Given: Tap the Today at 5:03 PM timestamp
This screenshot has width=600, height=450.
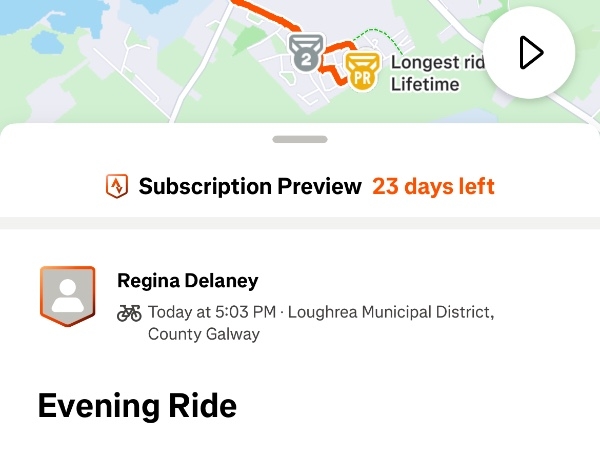Looking at the screenshot, I should click(x=212, y=313).
